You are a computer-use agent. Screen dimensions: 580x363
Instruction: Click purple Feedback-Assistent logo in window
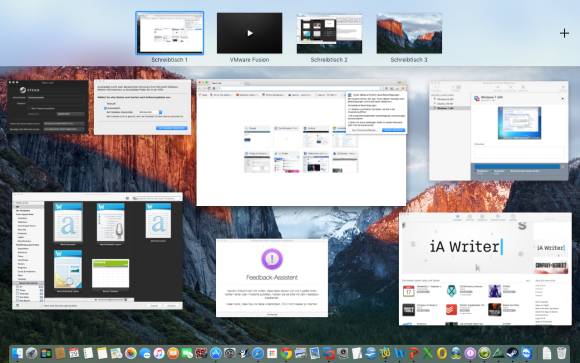point(272,259)
